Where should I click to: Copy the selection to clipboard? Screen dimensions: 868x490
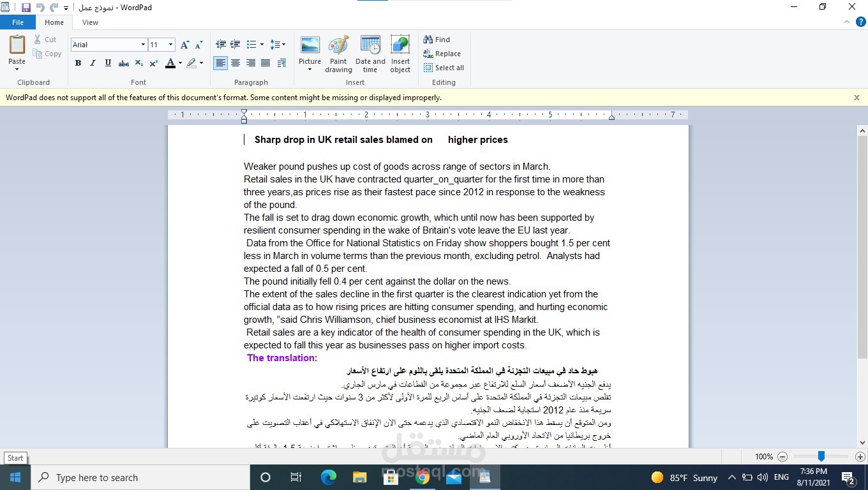pyautogui.click(x=47, y=54)
